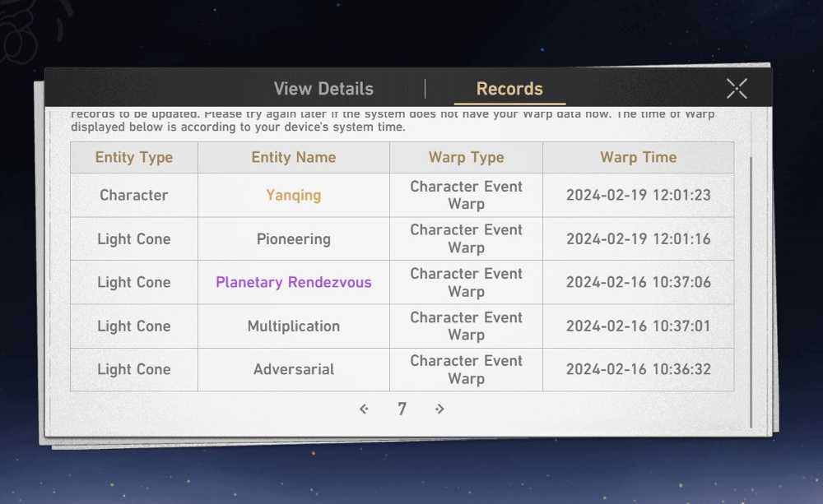The height and width of the screenshot is (504, 823).
Task: Click the Entity Name column header
Action: coord(294,157)
